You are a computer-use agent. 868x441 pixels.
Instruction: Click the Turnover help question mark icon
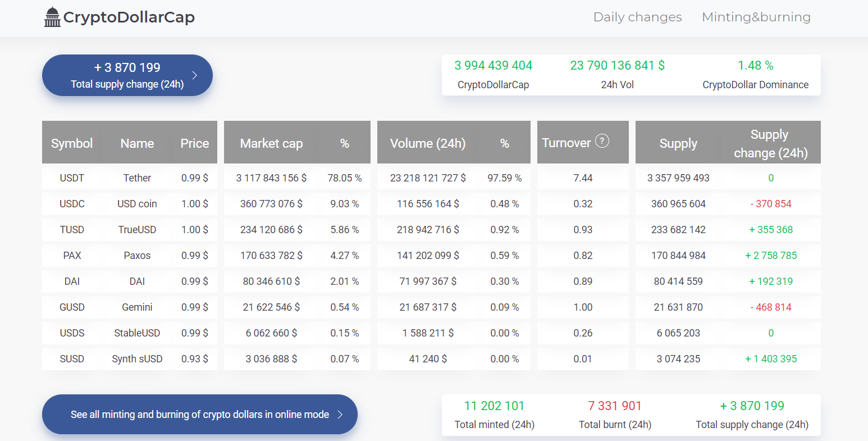click(602, 141)
